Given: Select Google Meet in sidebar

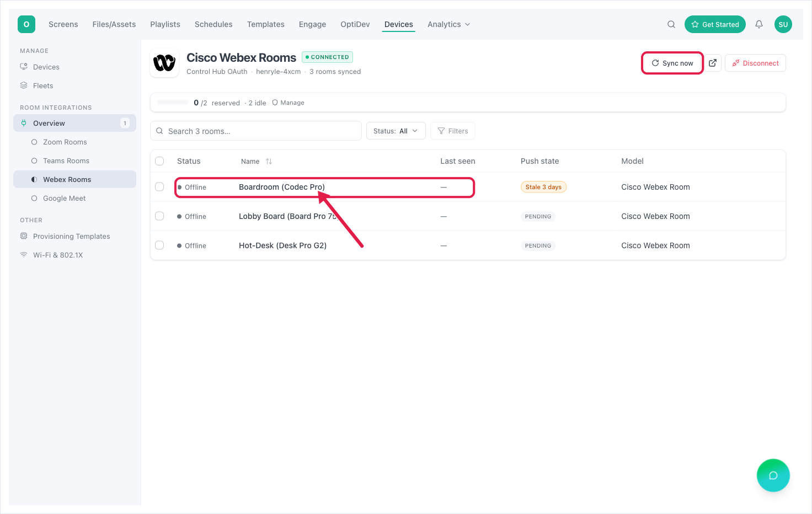Looking at the screenshot, I should tap(74, 198).
